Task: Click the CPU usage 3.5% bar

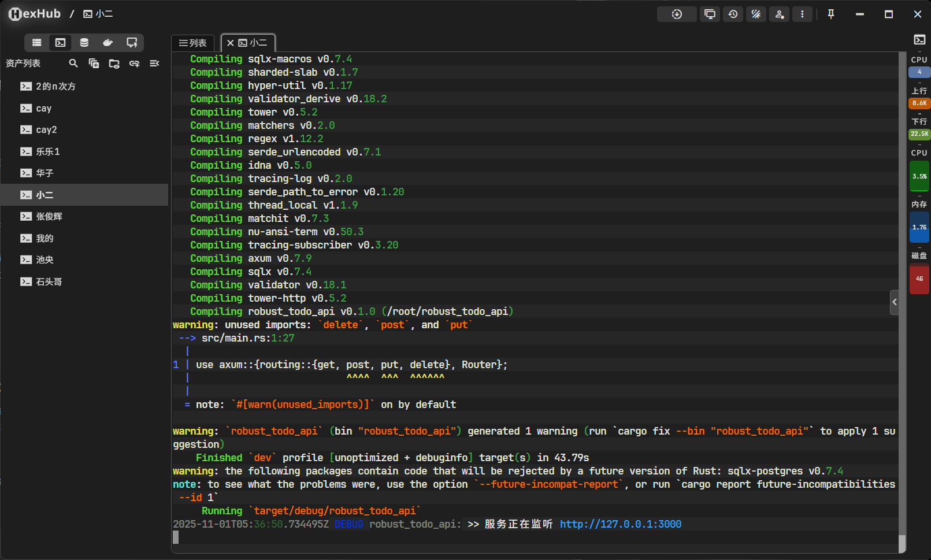Action: (x=919, y=176)
